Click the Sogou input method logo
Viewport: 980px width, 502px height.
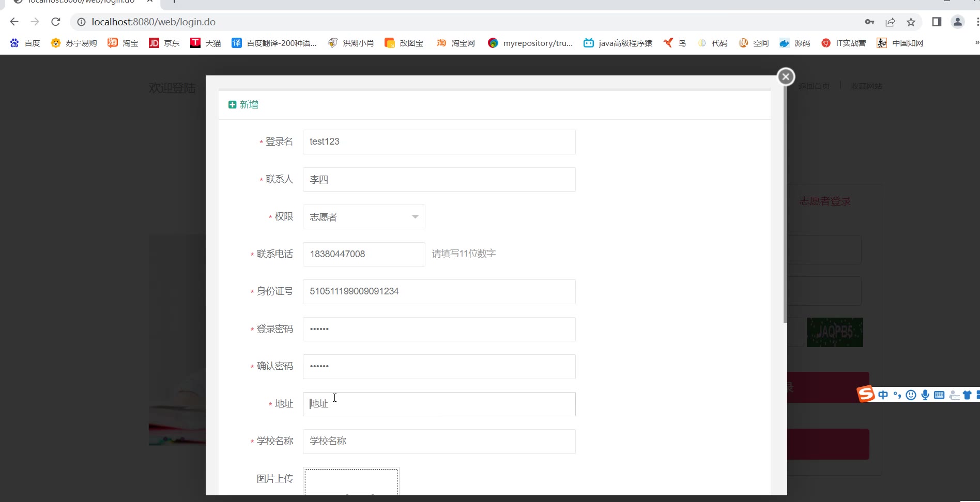click(x=866, y=394)
